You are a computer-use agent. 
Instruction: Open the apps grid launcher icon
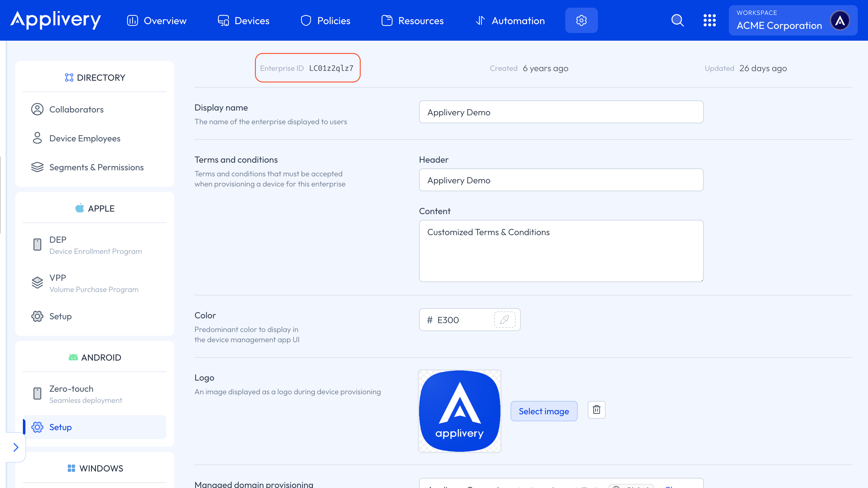click(x=709, y=21)
